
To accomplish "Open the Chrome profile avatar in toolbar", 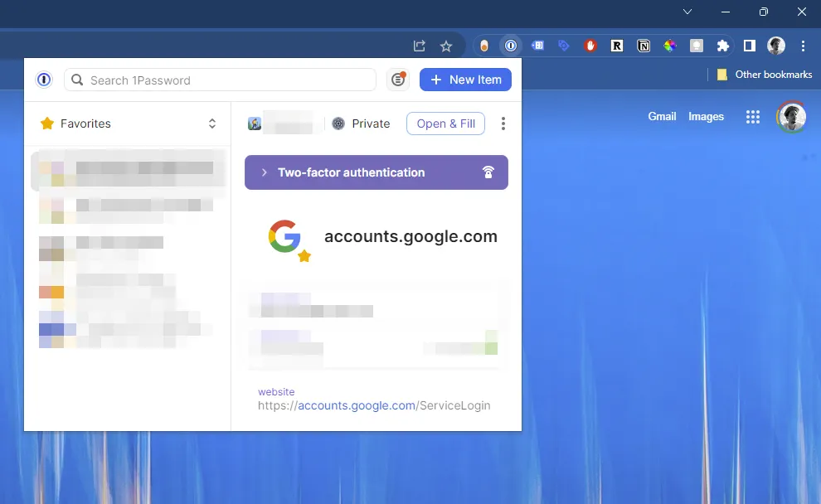I will (x=776, y=46).
